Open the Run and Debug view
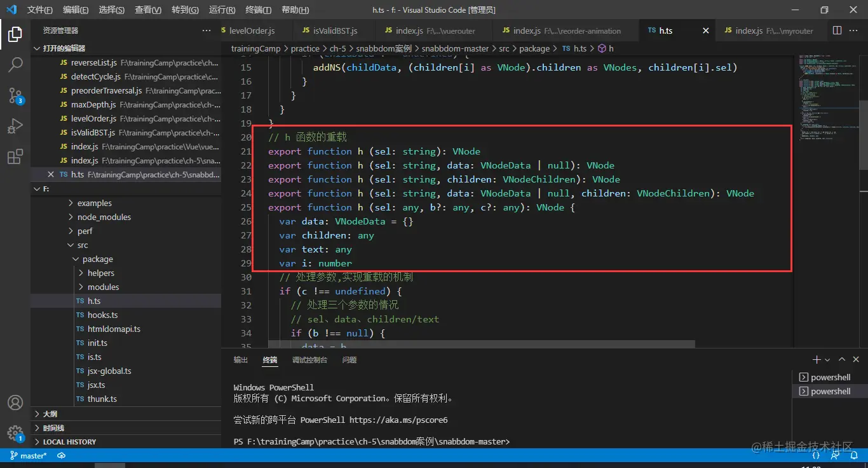This screenshot has width=868, height=468. (x=15, y=127)
